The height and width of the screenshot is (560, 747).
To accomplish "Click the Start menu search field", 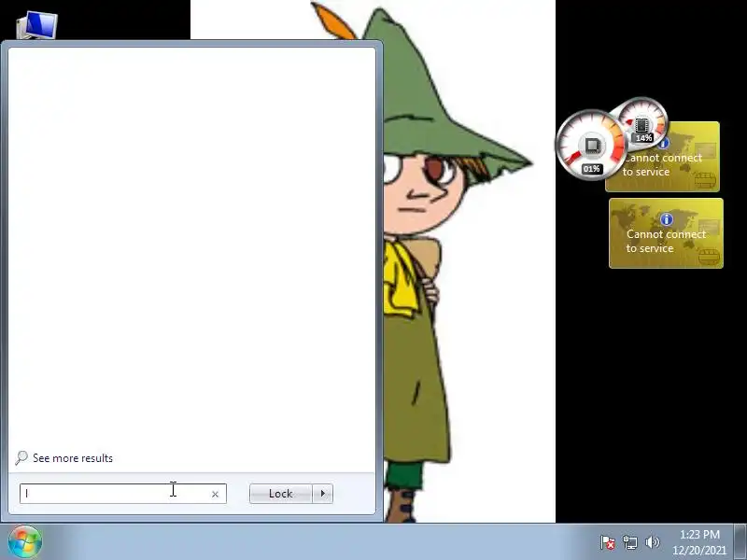I will (x=123, y=494).
